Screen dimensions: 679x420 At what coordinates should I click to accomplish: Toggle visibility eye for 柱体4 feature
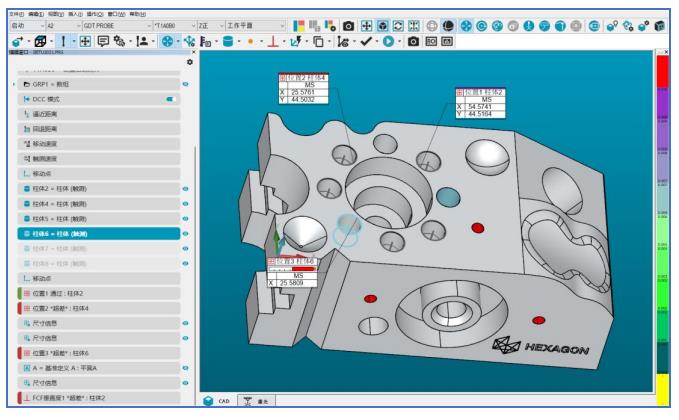186,203
